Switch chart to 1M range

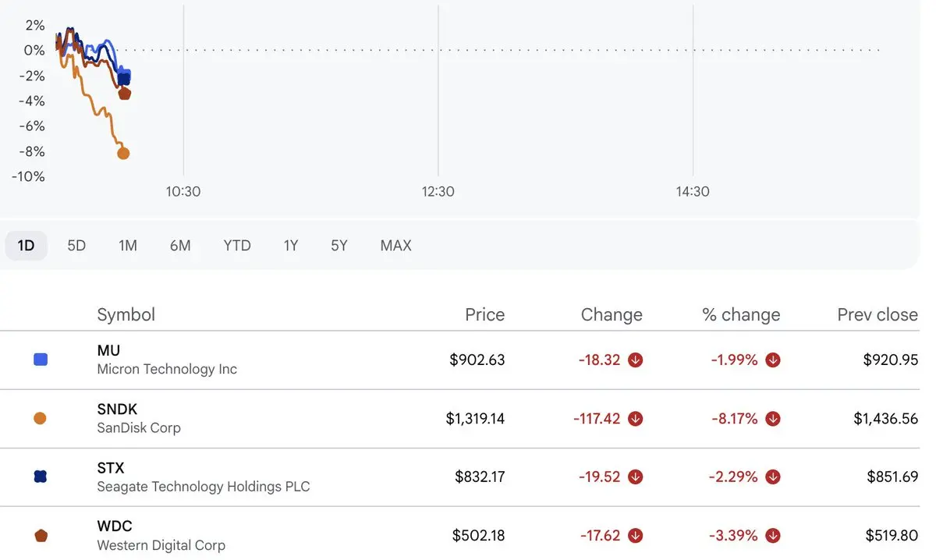click(128, 246)
